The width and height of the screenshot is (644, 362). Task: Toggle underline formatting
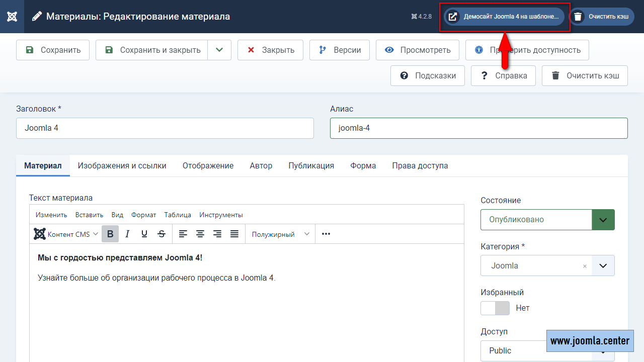pos(144,234)
